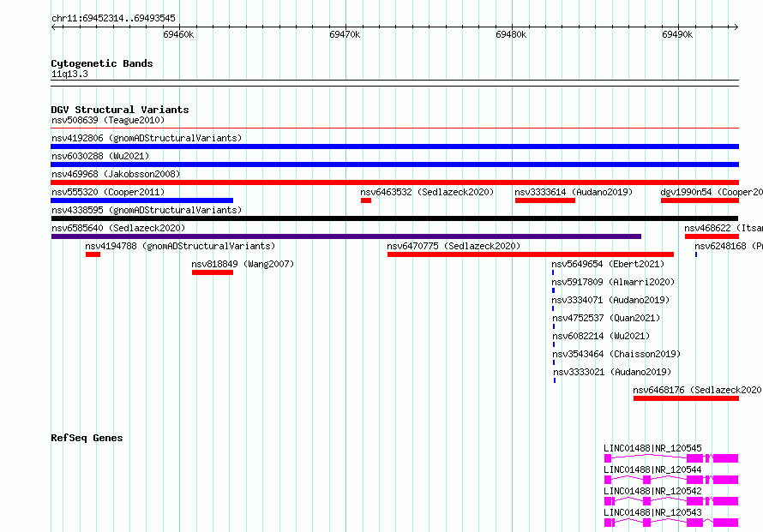Image resolution: width=763 pixels, height=532 pixels.
Task: Click the blue bar of nsv555320
Action: [142, 200]
